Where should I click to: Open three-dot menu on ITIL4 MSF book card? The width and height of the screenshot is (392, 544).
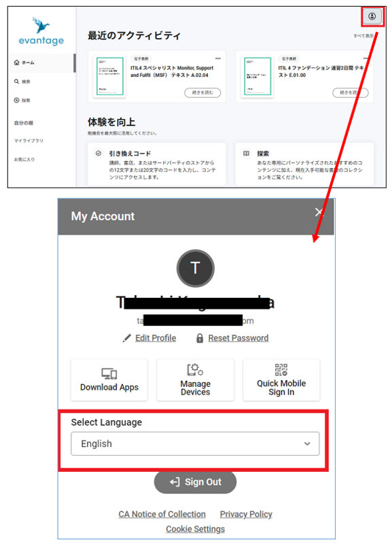[x=217, y=58]
